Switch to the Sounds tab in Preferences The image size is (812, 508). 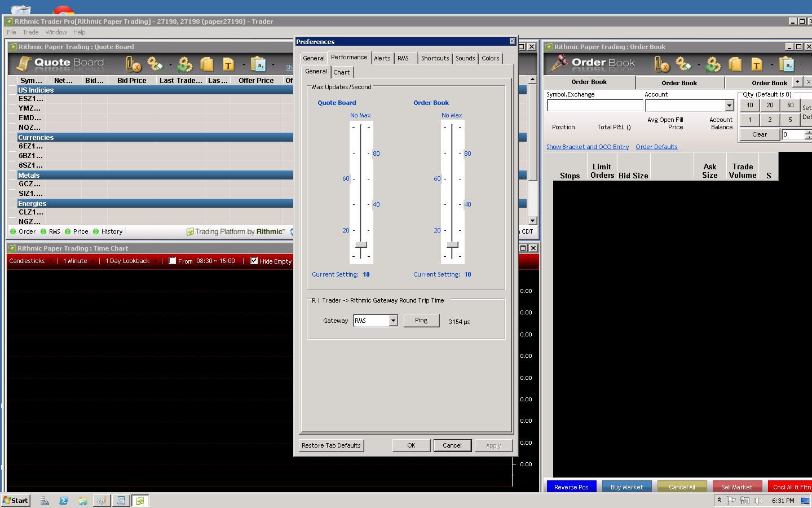point(465,58)
